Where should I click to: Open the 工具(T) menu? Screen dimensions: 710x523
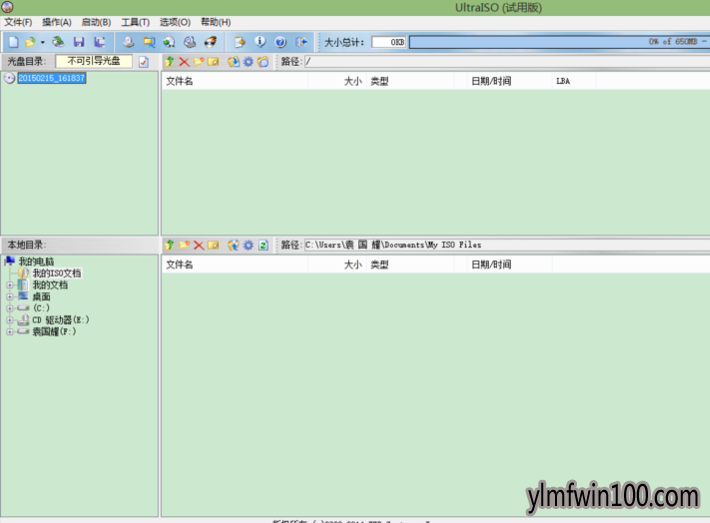(135, 22)
